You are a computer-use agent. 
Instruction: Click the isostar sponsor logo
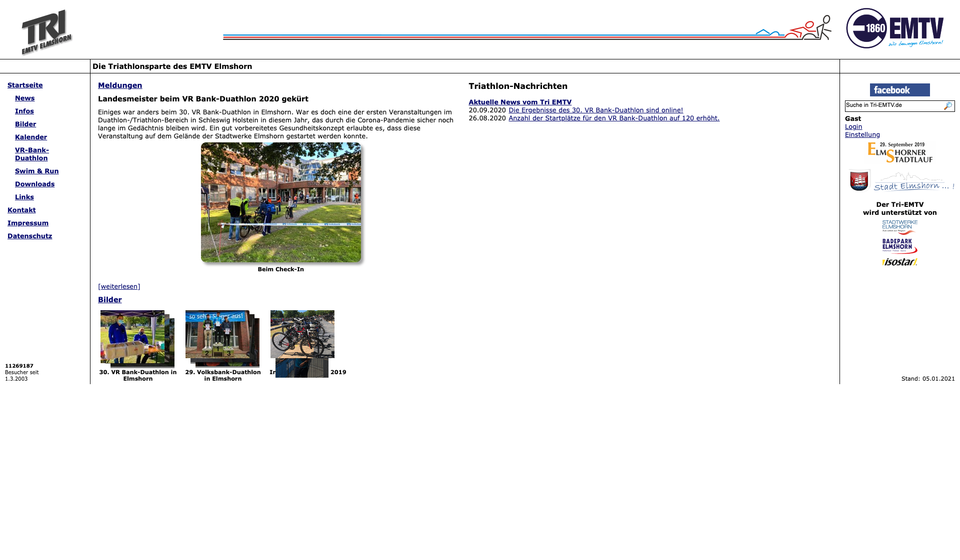[899, 262]
